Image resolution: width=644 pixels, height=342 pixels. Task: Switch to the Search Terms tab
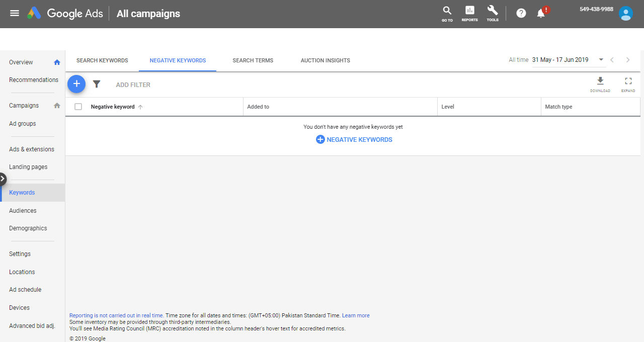click(x=253, y=60)
